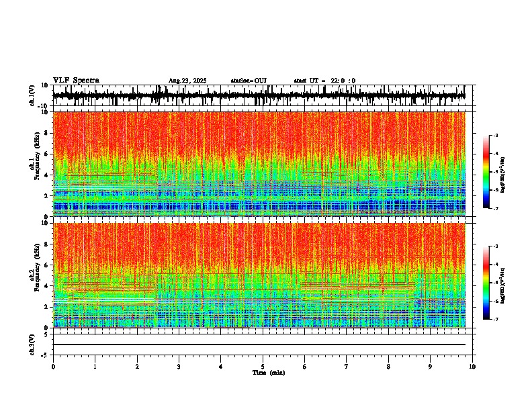Click the 'VLF Spectra' title text
This screenshot has height=411, width=532.
[77, 81]
